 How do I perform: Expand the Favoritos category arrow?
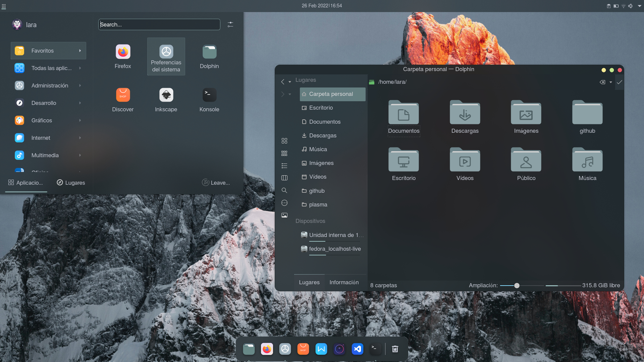click(80, 51)
